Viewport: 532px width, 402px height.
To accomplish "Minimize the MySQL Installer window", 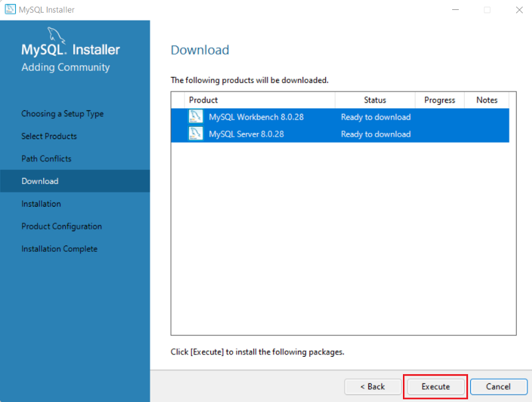I will 456,10.
